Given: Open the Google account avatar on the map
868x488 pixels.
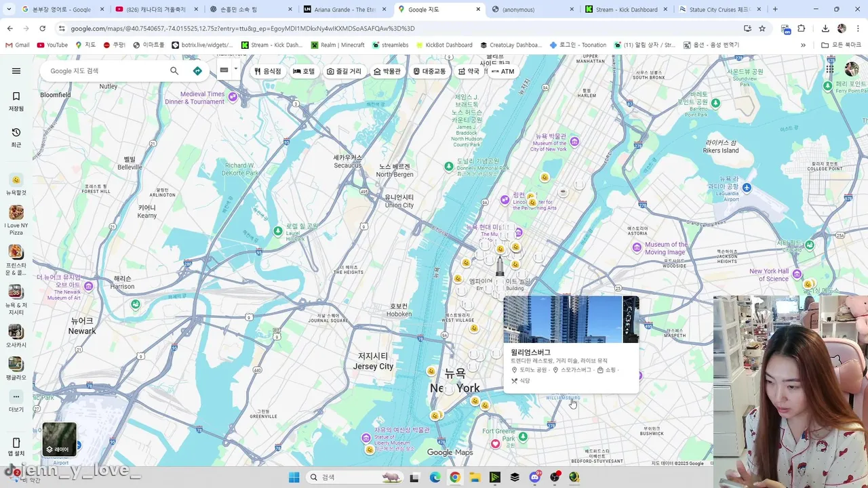Looking at the screenshot, I should (851, 69).
